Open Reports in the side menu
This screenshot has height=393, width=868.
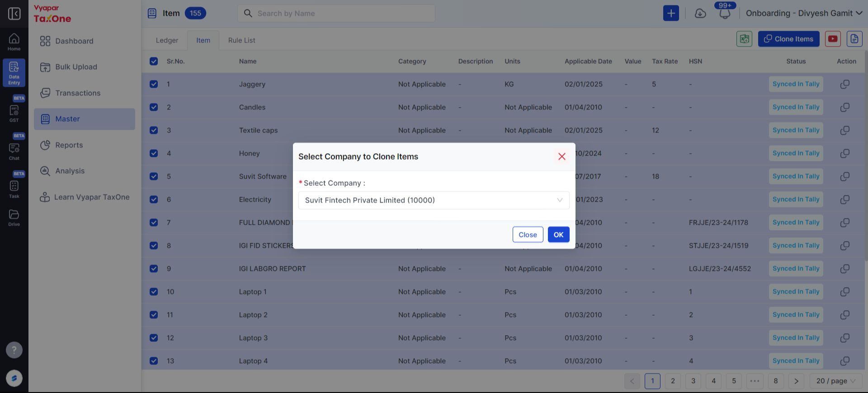[x=85, y=145]
